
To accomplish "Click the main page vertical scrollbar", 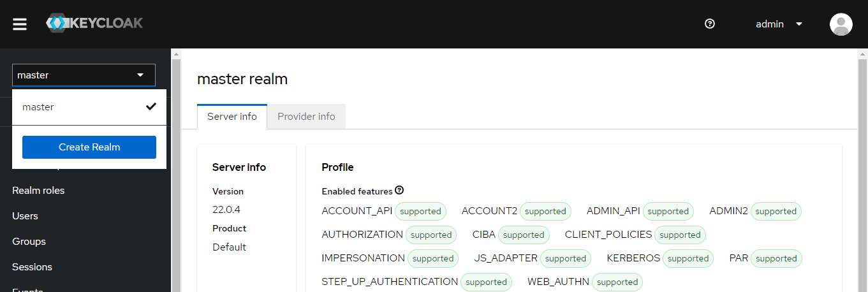I will pyautogui.click(x=862, y=172).
